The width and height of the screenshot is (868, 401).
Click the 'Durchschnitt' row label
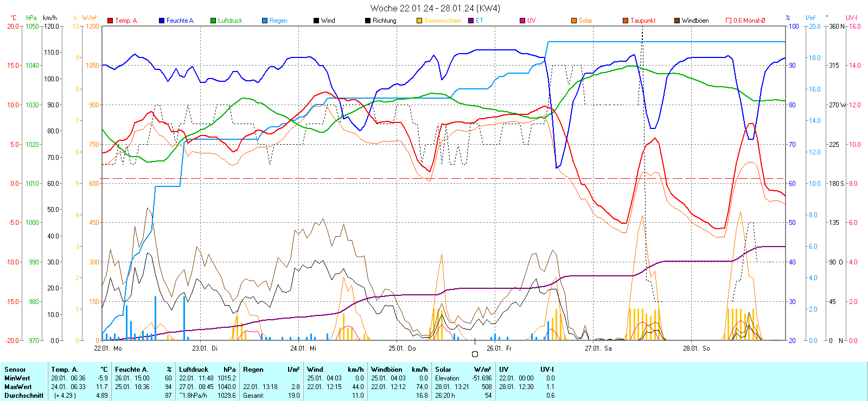tap(24, 396)
